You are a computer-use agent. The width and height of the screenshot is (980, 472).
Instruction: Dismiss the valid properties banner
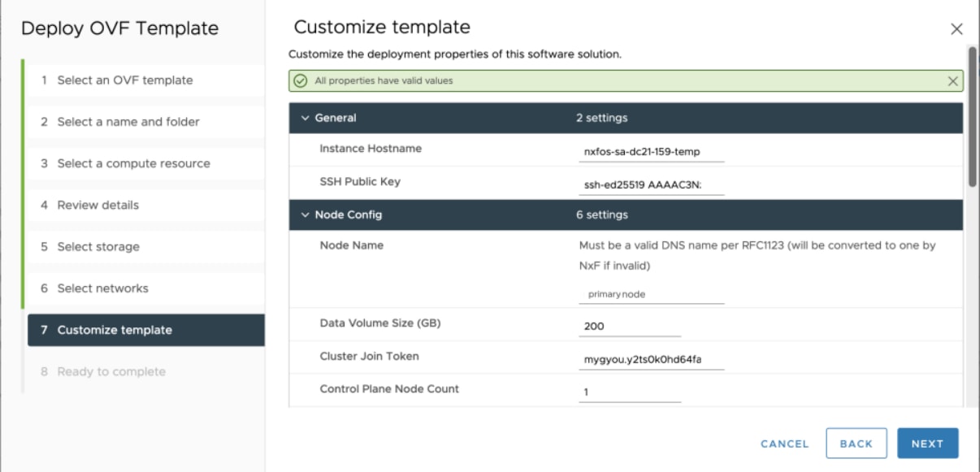coord(953,81)
